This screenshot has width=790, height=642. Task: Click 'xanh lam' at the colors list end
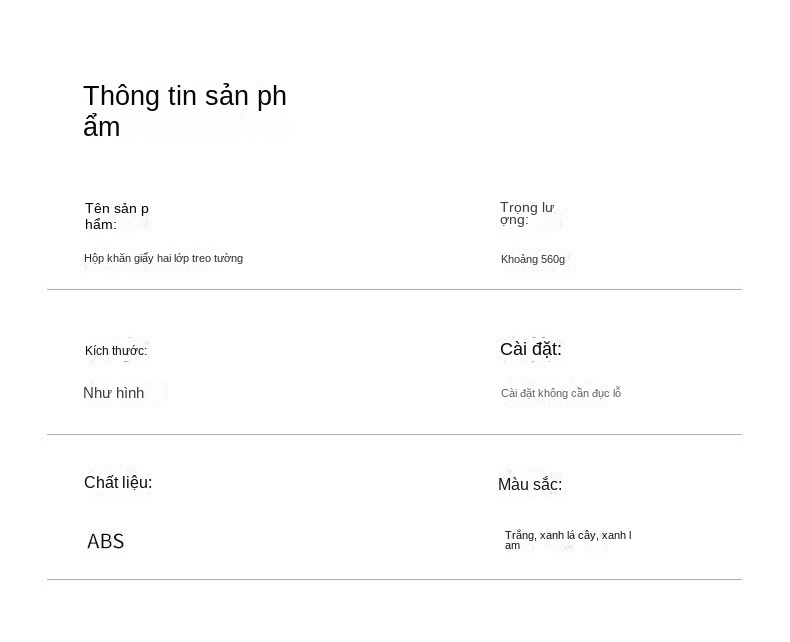[616, 536]
